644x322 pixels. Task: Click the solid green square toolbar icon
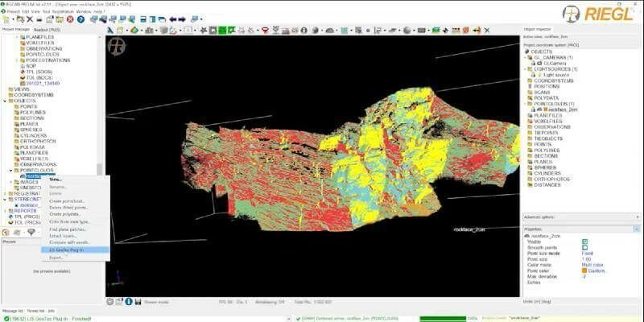click(x=222, y=30)
